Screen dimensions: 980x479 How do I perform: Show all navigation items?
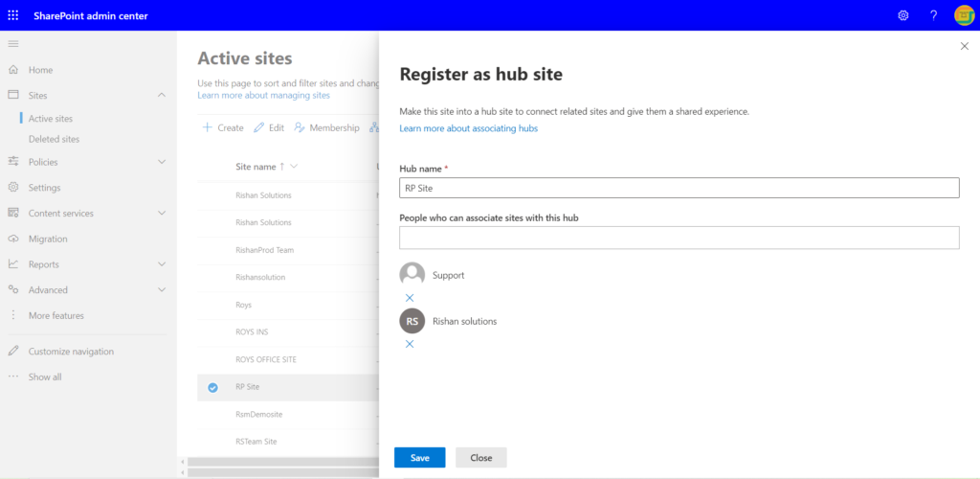coord(45,377)
